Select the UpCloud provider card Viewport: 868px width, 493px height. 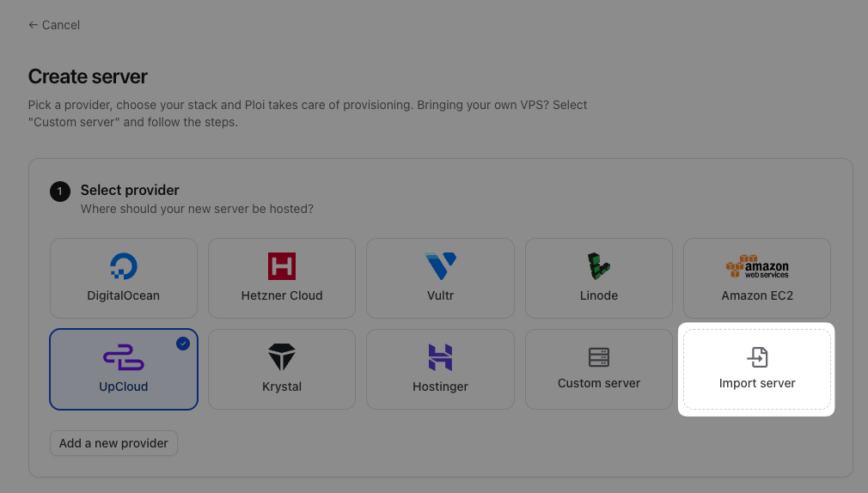124,369
